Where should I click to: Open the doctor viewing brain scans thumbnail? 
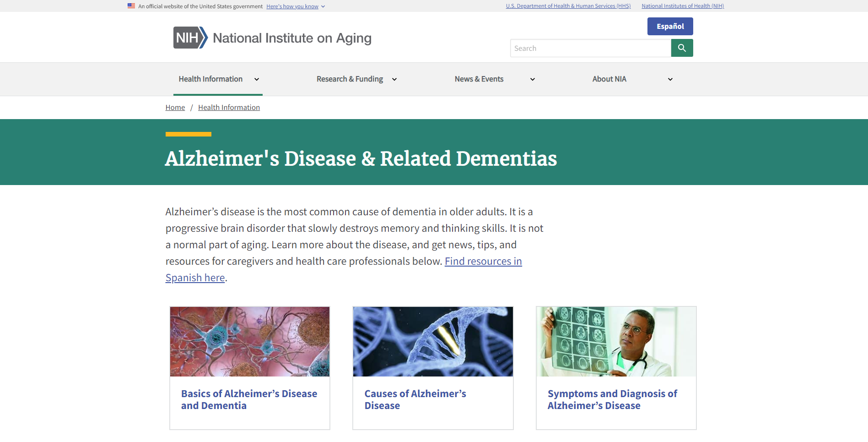[616, 342]
